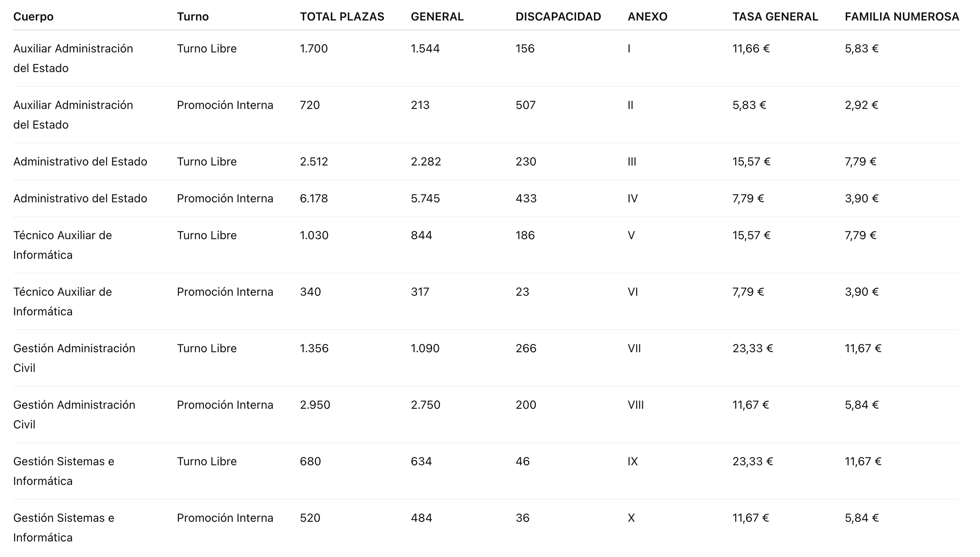980x557 pixels.
Task: Select the 2,92 € familia numerosa fee
Action: 861,105
